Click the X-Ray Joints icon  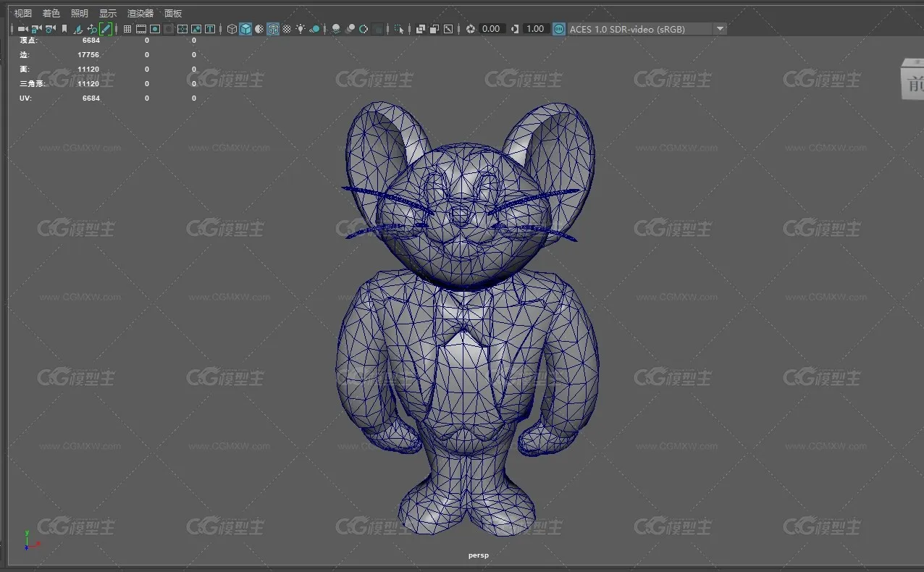448,29
